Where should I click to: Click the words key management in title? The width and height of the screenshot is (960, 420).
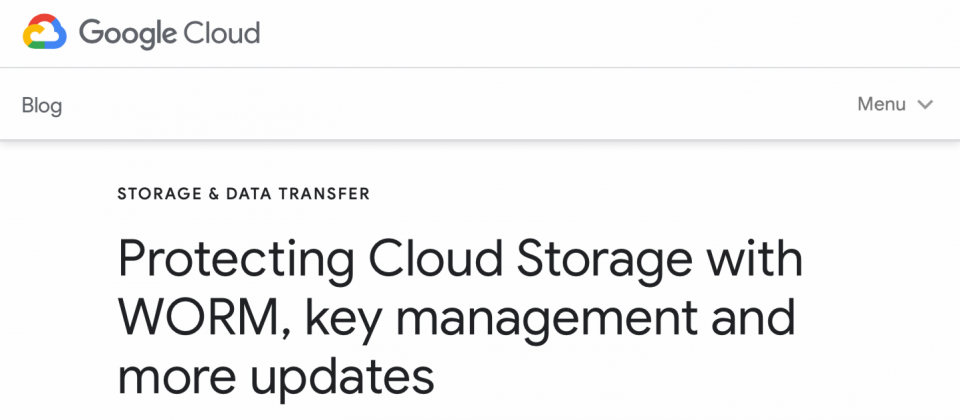pyautogui.click(x=501, y=320)
